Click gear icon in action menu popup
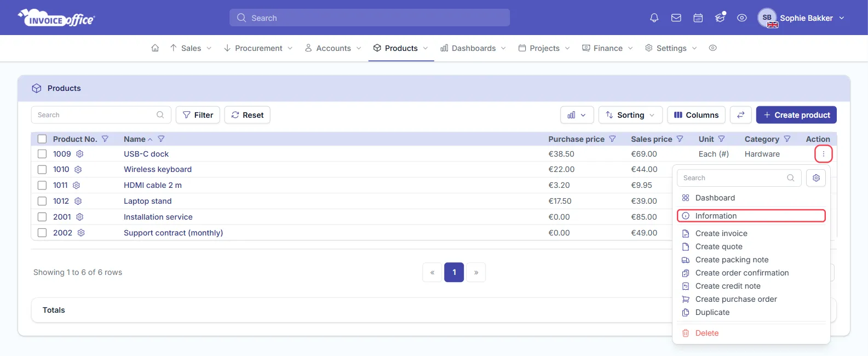 click(x=816, y=178)
